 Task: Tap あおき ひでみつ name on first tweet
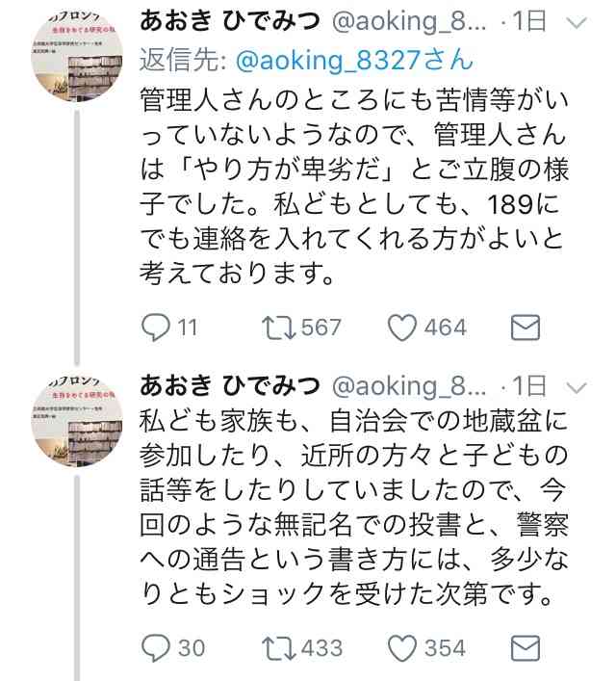[230, 22]
